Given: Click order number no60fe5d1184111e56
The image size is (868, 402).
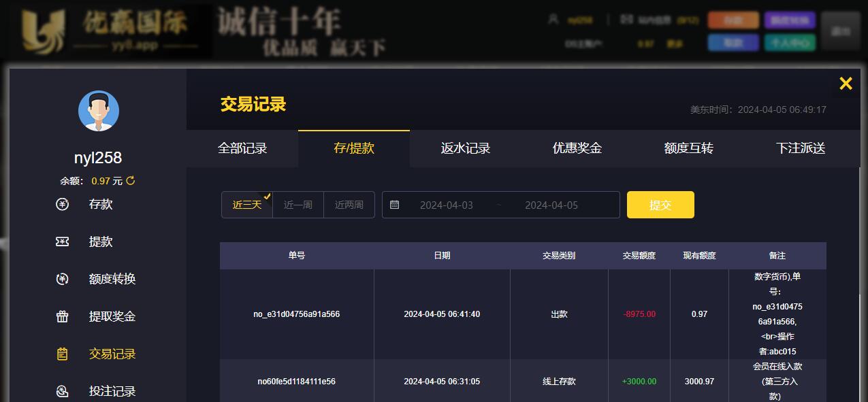Looking at the screenshot, I should pyautogui.click(x=297, y=382).
